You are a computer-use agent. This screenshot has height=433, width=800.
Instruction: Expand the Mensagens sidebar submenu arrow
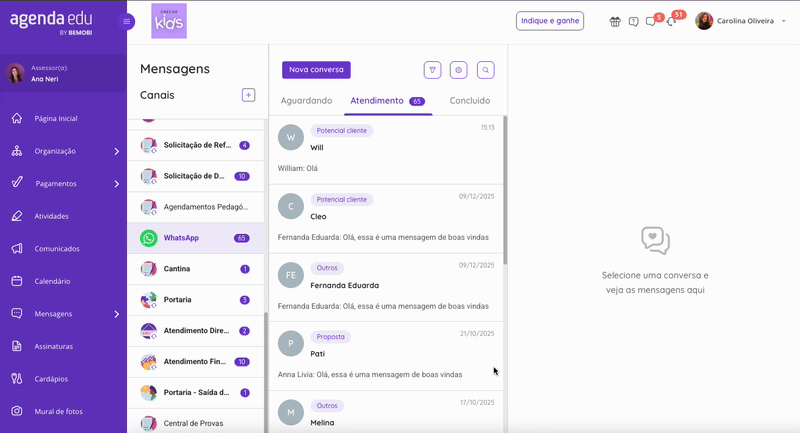(x=117, y=314)
